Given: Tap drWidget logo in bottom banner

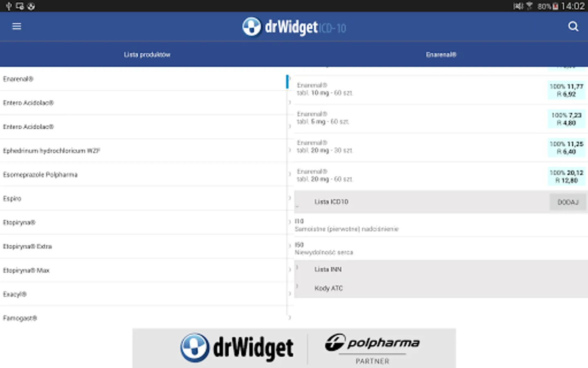Looking at the screenshot, I should (237, 348).
